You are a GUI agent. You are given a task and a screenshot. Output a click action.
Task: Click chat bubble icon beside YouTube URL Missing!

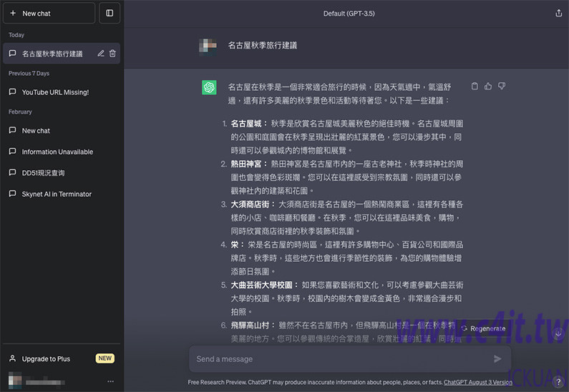point(12,92)
